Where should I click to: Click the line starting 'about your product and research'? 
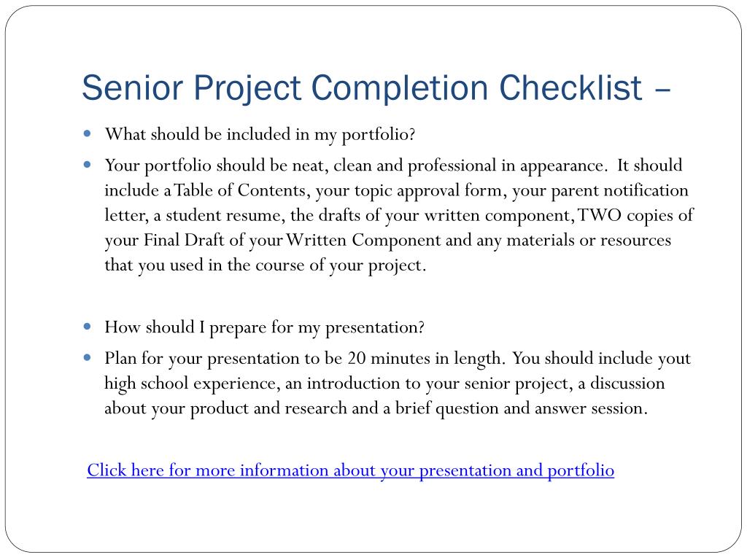(376, 408)
